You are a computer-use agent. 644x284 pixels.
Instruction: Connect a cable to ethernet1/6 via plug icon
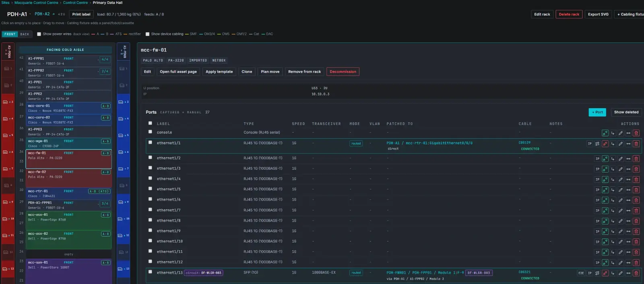(605, 200)
